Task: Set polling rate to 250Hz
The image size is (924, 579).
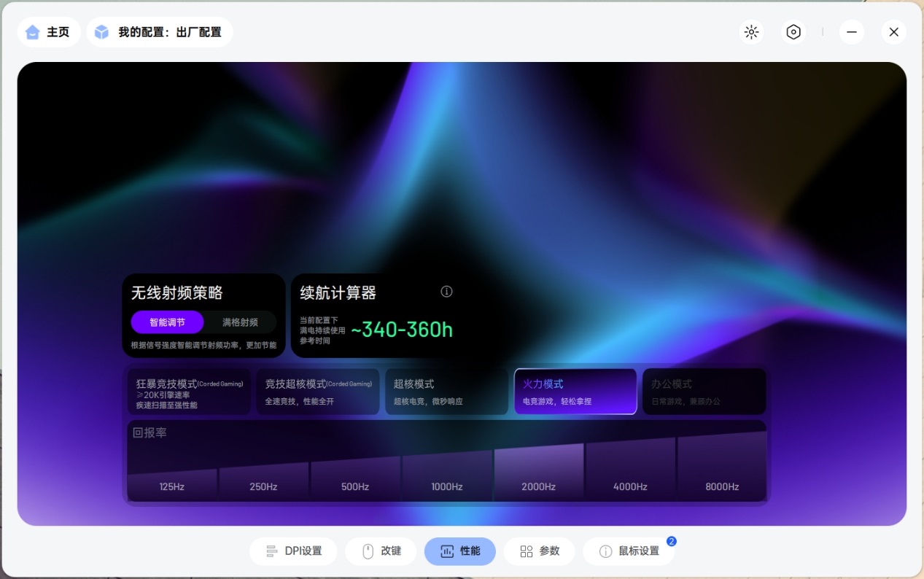Action: click(263, 481)
